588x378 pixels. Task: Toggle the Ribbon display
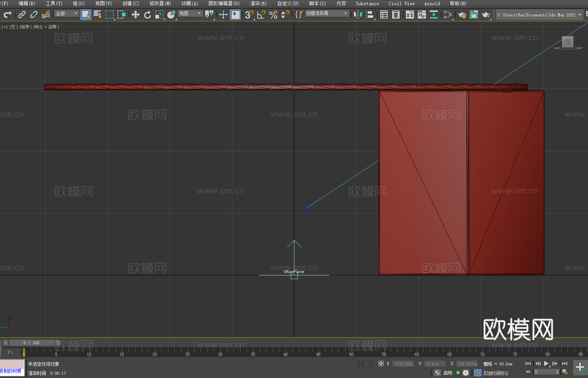tap(410, 14)
